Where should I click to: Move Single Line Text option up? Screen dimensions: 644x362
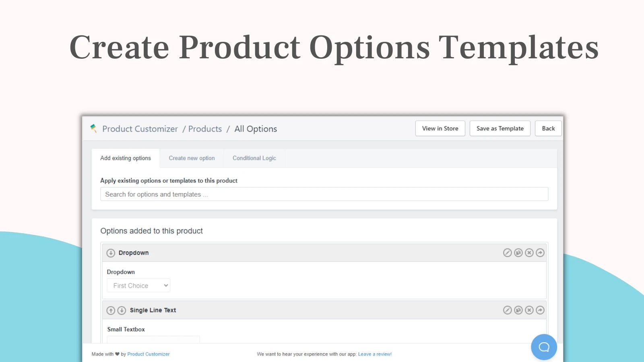coord(111,311)
